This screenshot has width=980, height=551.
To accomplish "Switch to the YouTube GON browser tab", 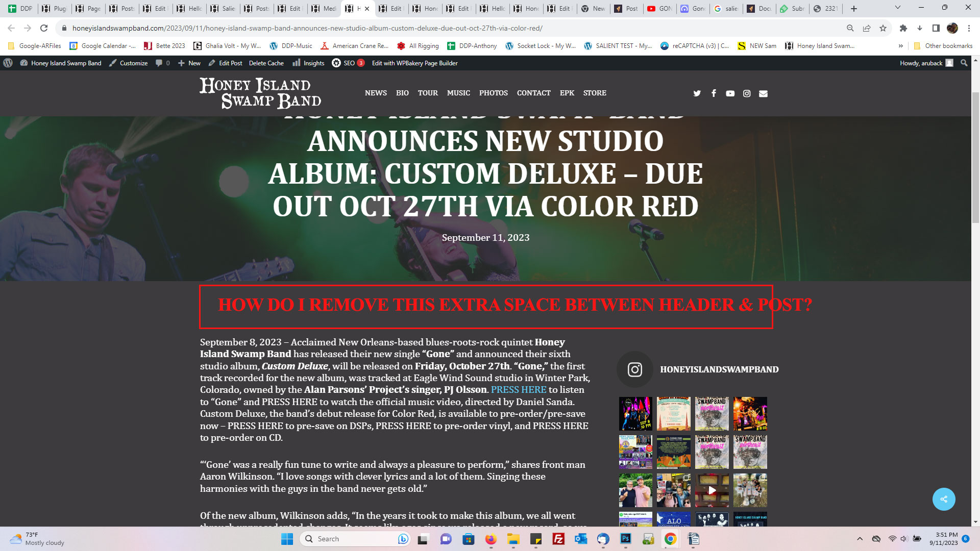I will coord(659,8).
